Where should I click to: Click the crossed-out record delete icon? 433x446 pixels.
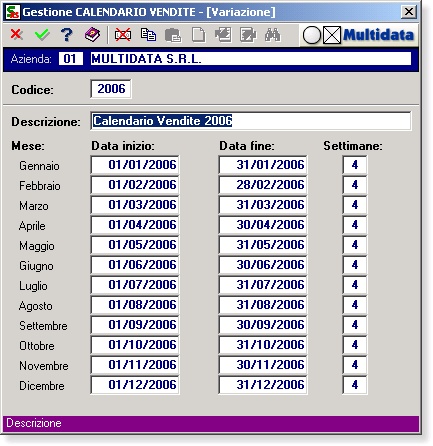coord(123,35)
